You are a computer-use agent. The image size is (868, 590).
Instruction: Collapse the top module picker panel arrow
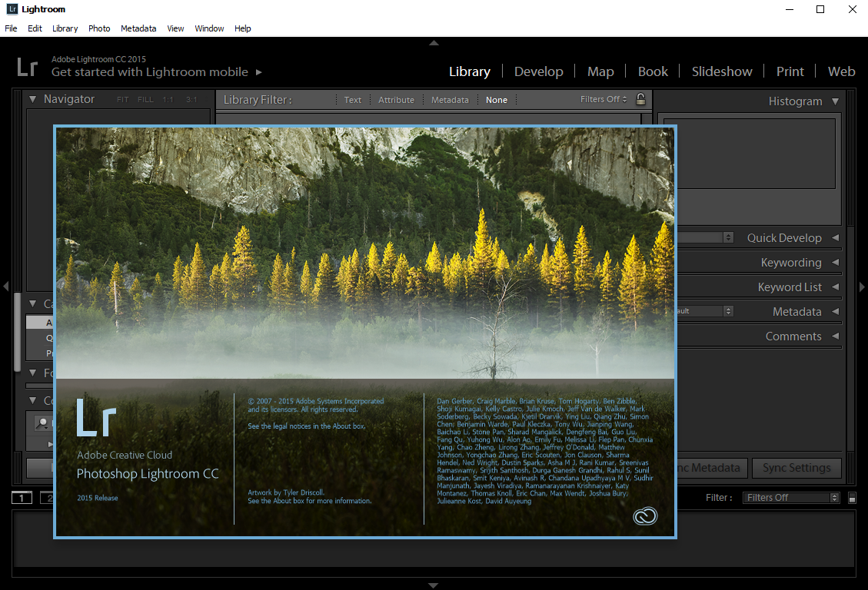click(x=434, y=42)
